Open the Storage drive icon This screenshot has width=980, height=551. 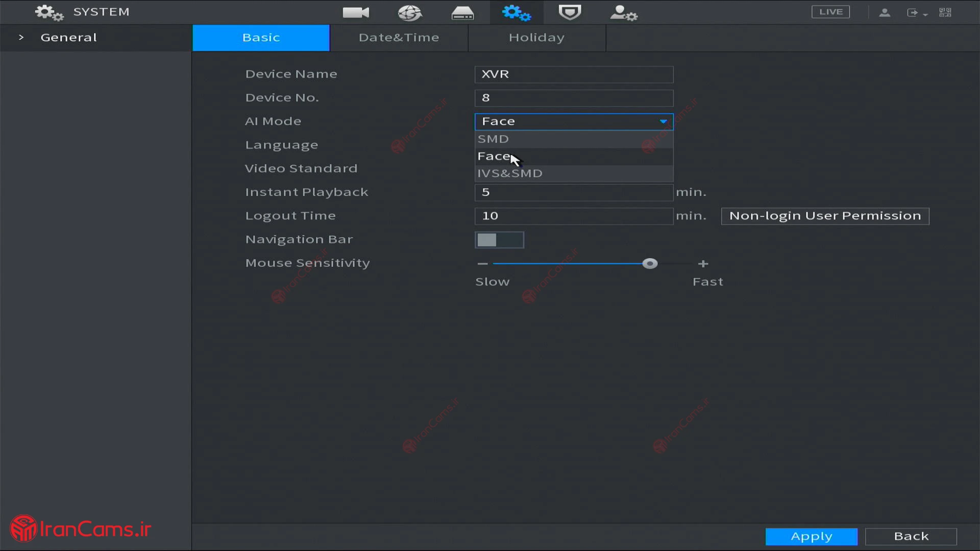(462, 12)
